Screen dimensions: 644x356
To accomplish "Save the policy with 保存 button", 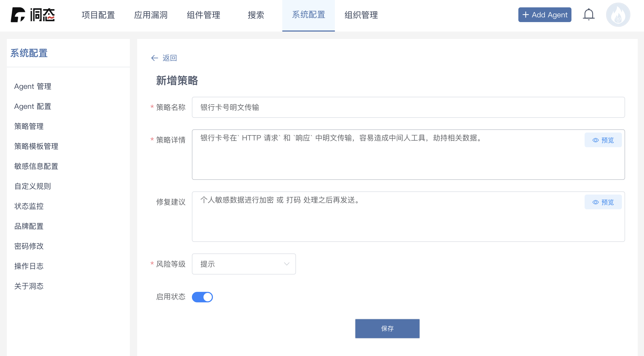I will (x=387, y=328).
